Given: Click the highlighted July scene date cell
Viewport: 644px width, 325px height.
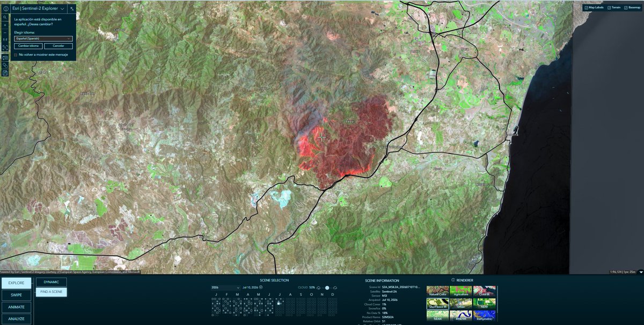Looking at the screenshot, I should 279,304.
